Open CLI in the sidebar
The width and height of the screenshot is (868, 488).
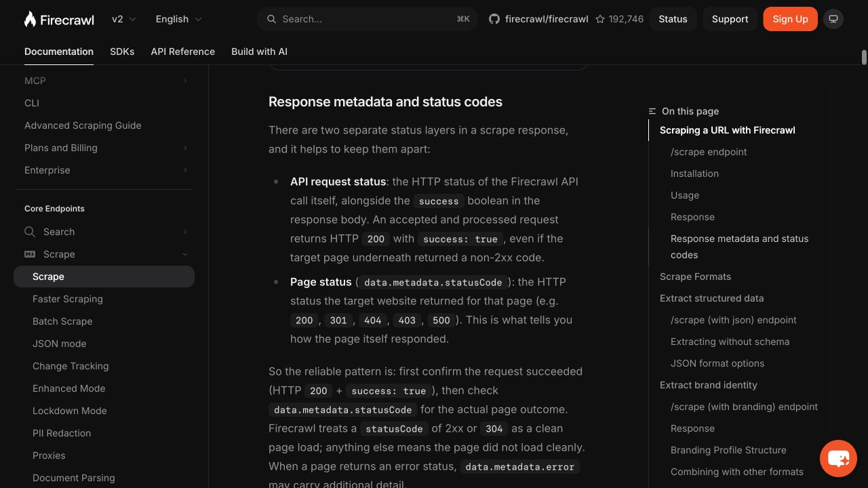[32, 103]
